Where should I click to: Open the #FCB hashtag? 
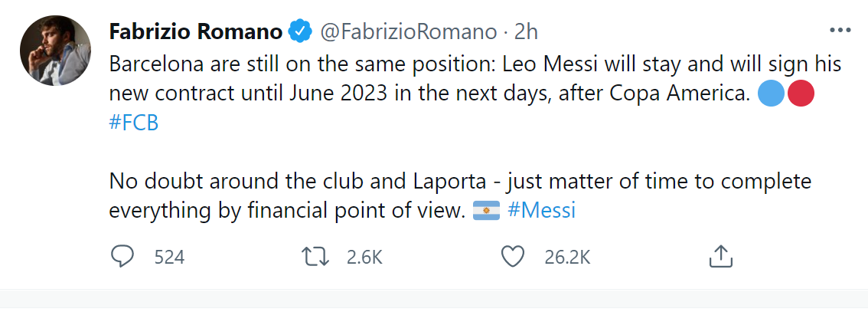click(134, 124)
